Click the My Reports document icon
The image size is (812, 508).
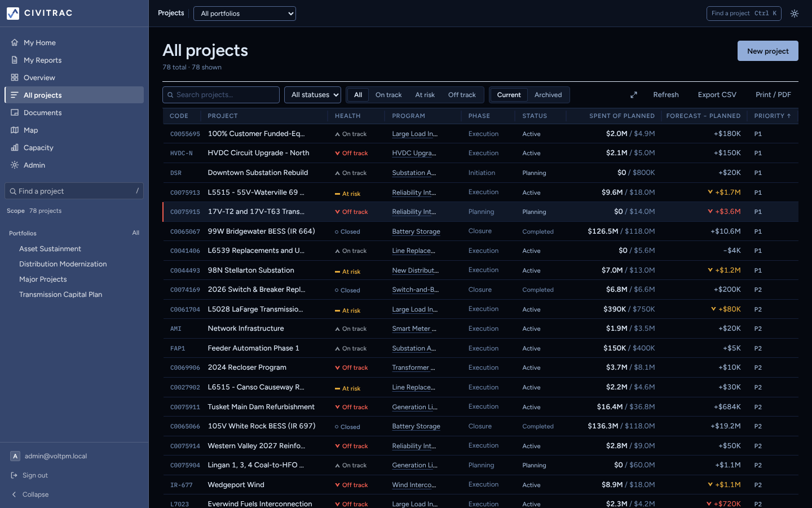tap(15, 60)
